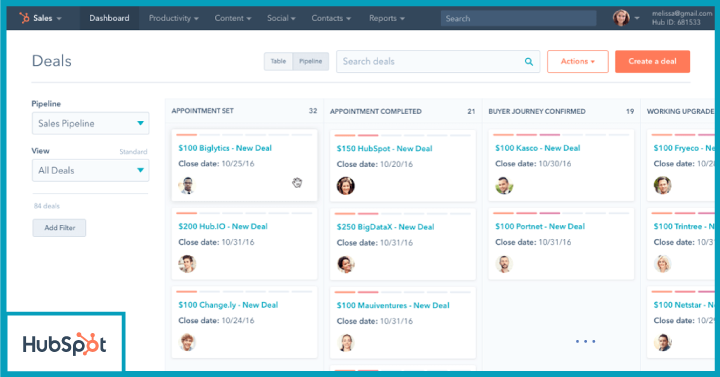Click the melissa@gmail.com account text
Image resolution: width=720 pixels, height=377 pixels.
(x=682, y=13)
